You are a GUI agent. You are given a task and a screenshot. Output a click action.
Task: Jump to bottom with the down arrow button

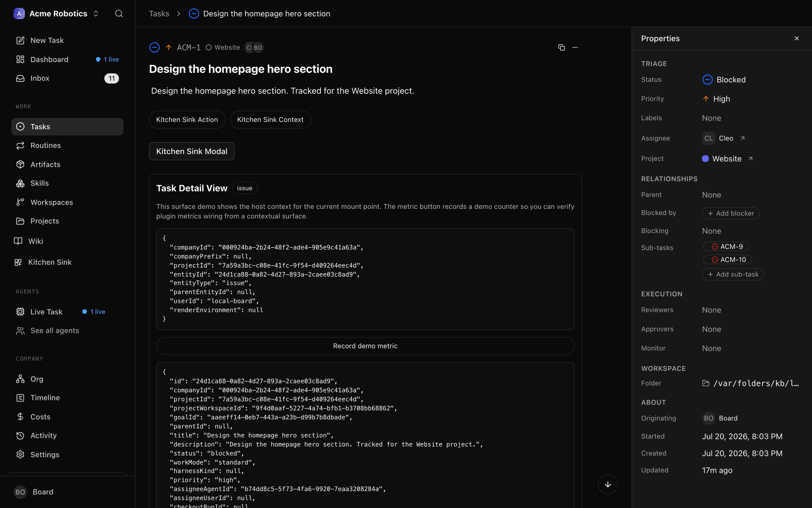click(x=608, y=484)
